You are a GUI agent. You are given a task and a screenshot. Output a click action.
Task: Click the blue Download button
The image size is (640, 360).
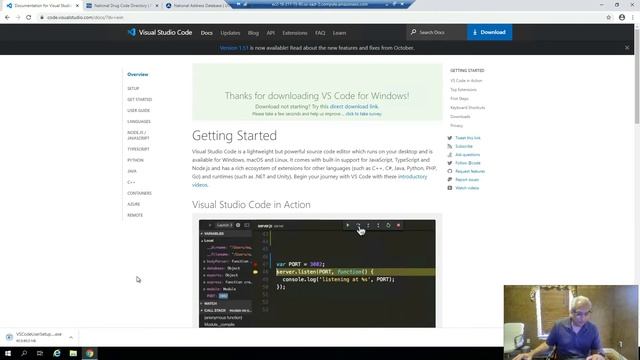489,32
